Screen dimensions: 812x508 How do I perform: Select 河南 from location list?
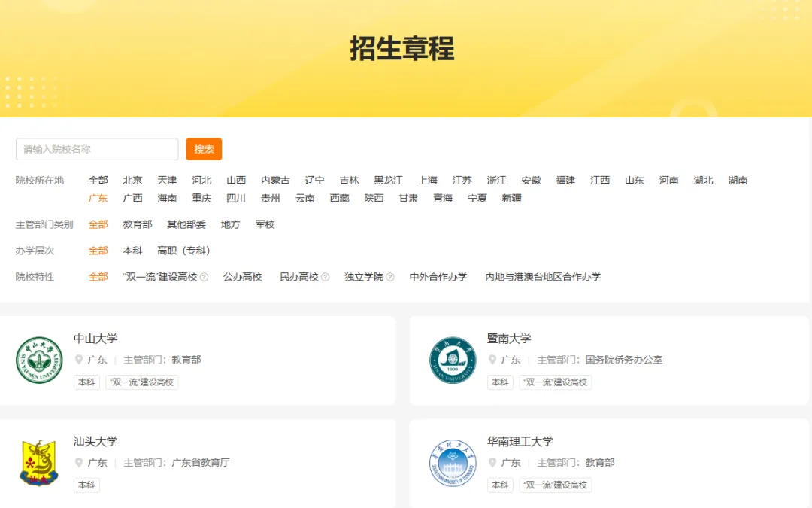pos(669,181)
